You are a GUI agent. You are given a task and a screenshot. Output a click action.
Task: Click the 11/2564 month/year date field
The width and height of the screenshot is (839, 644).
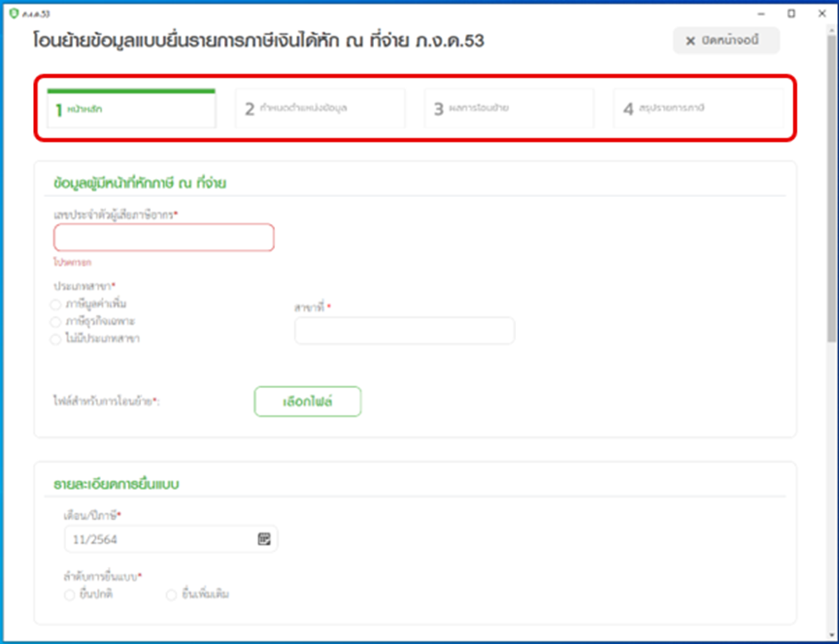tap(161, 539)
